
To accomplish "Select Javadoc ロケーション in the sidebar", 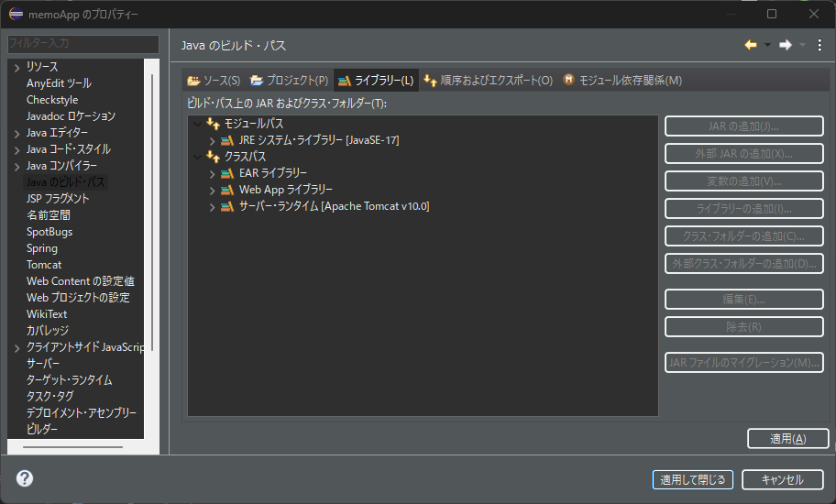I will click(71, 116).
